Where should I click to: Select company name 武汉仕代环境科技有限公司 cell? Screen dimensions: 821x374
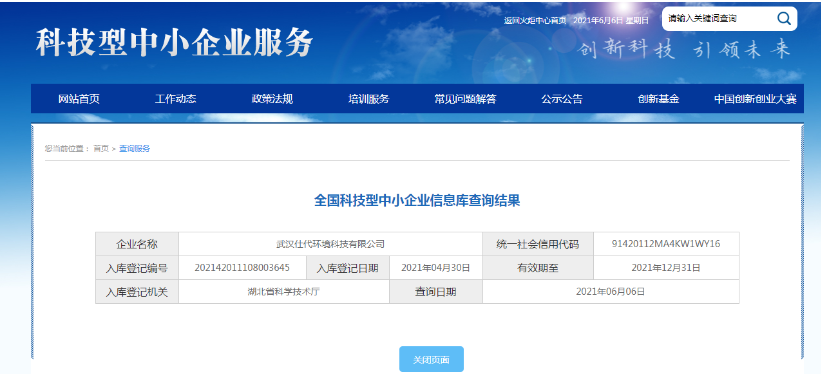[x=330, y=244]
